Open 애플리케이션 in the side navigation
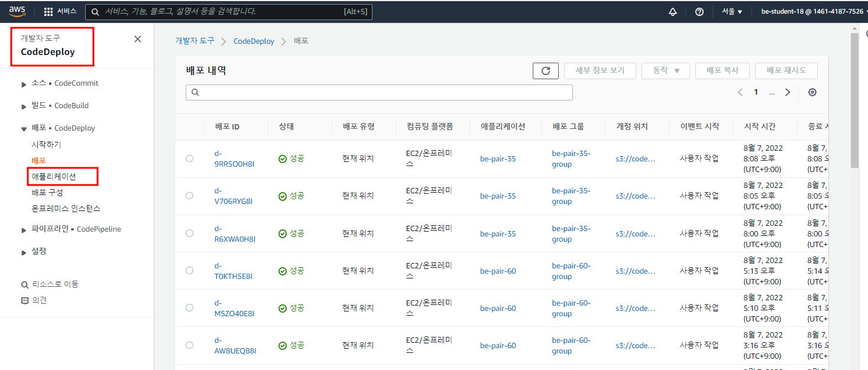 pos(54,176)
